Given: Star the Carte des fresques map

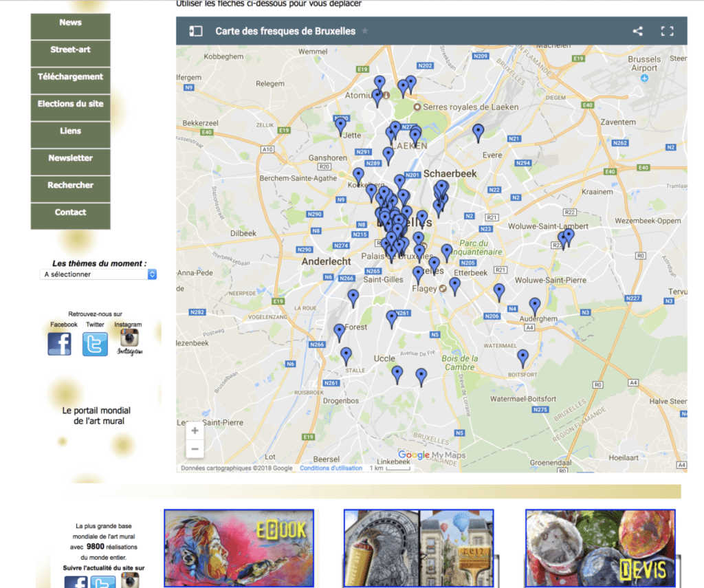Looking at the screenshot, I should [365, 31].
